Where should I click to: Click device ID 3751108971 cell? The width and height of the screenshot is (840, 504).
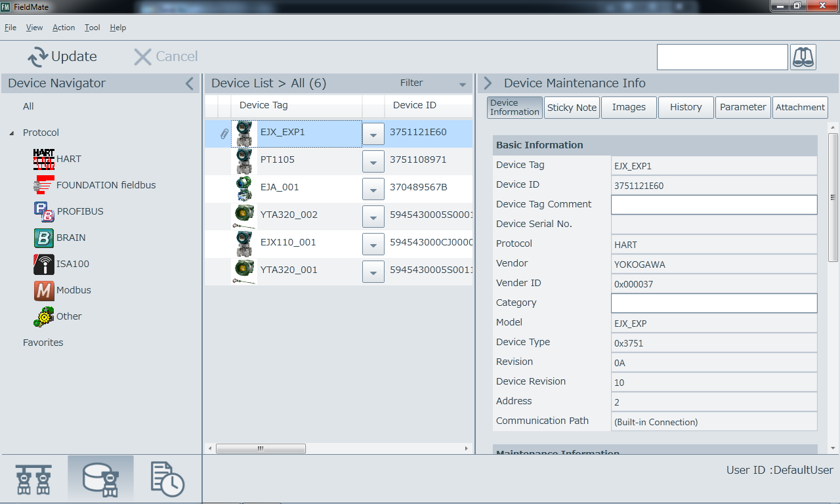pos(418,160)
